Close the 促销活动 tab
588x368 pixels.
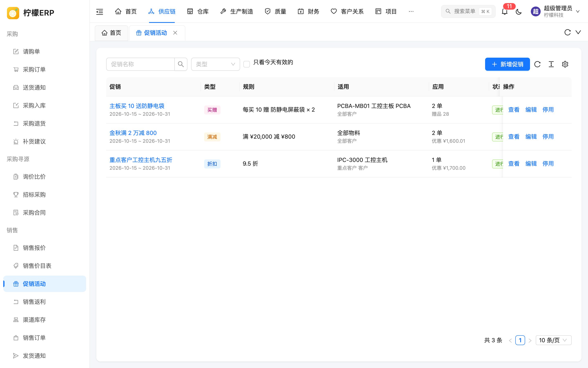point(175,33)
